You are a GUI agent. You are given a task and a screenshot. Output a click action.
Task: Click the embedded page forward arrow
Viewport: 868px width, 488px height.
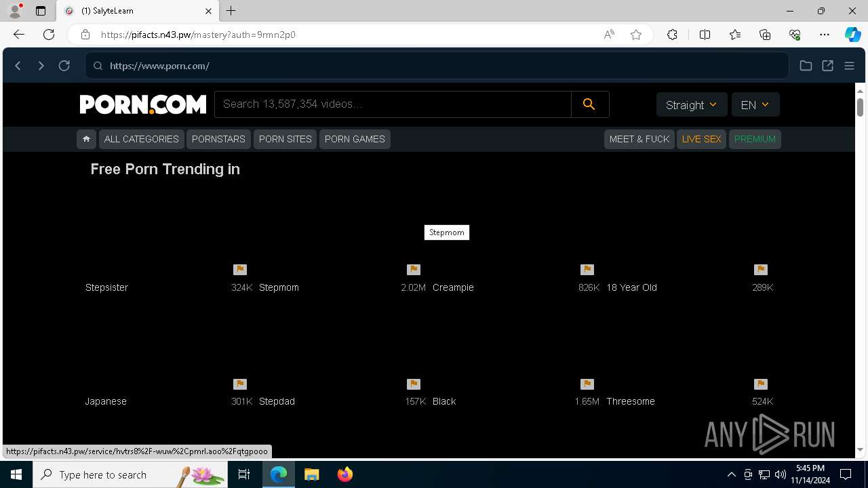41,66
